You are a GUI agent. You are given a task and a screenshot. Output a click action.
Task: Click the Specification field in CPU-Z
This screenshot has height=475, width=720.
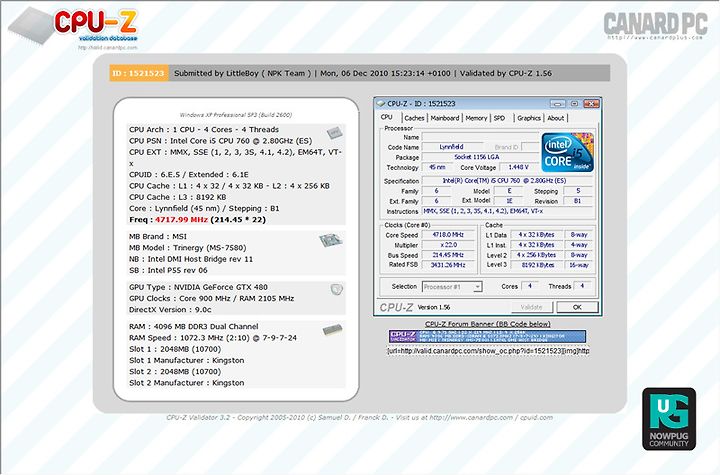click(x=507, y=181)
